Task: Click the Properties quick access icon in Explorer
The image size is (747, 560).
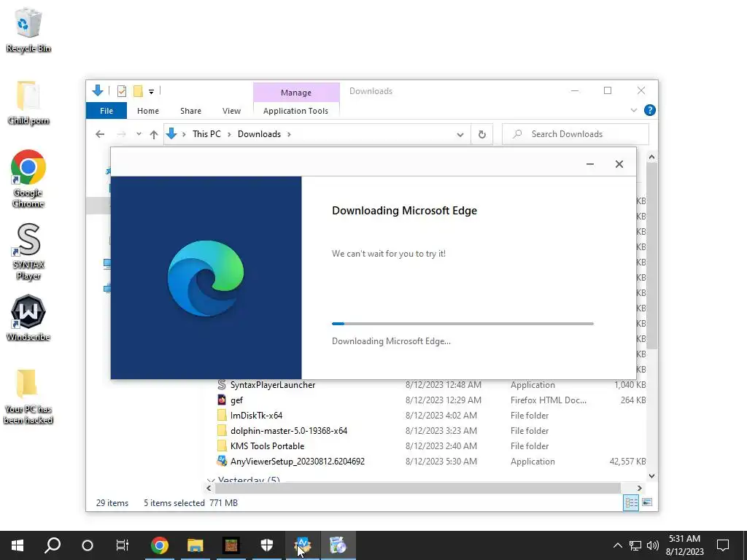Action: [x=122, y=91]
